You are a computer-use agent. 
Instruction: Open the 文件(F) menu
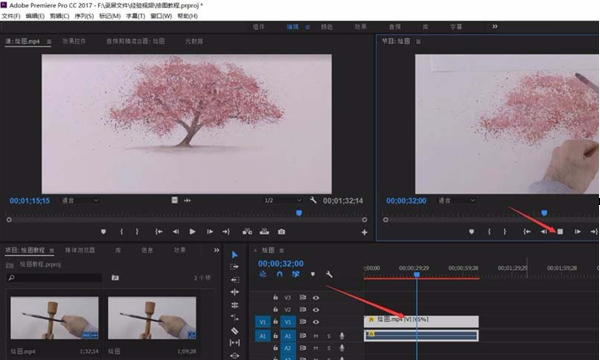11,16
